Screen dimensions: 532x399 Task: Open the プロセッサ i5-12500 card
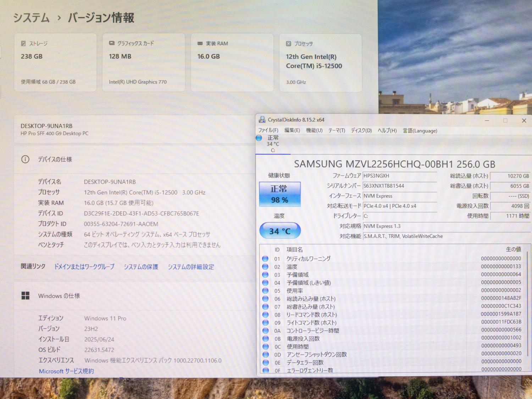pos(321,63)
